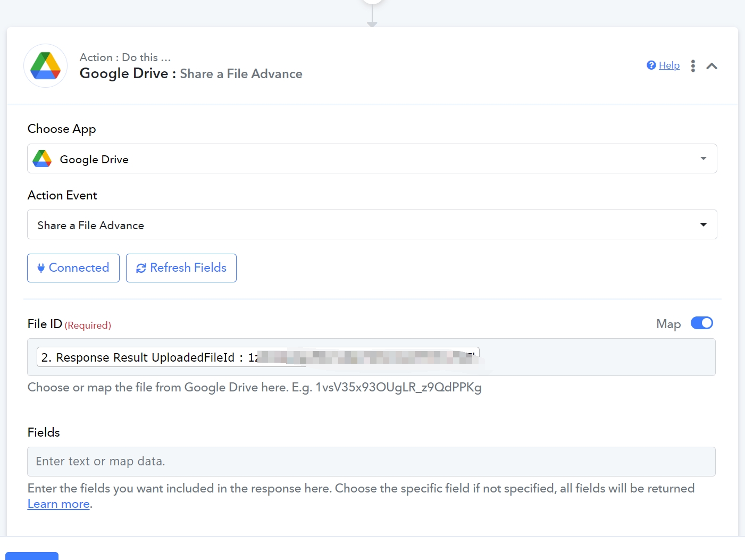
Task: Click the File ID mapped value field
Action: [371, 357]
